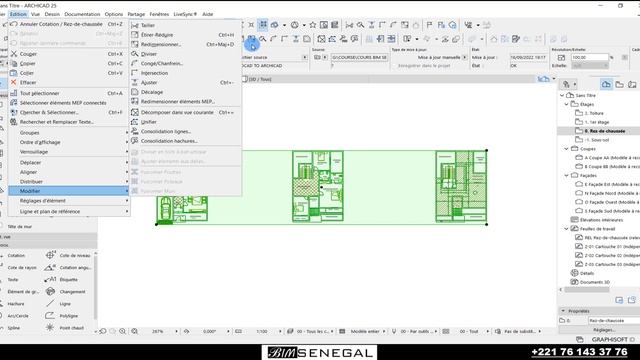640x360 pixels.
Task: Open the 267% zoom dropdown arrow
Action: [x=176, y=331]
